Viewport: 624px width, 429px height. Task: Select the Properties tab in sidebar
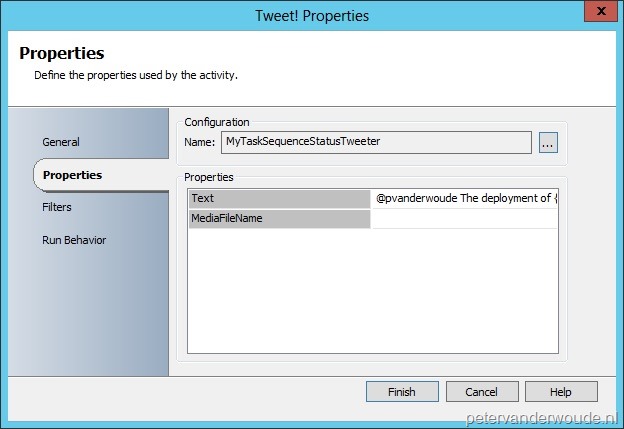point(72,175)
